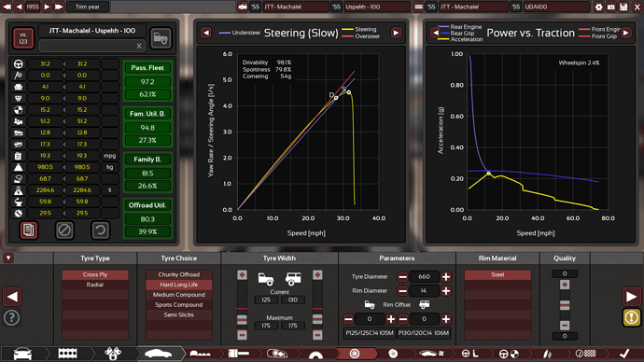Select Steel rim material
This screenshot has width=644, height=362.
click(497, 274)
